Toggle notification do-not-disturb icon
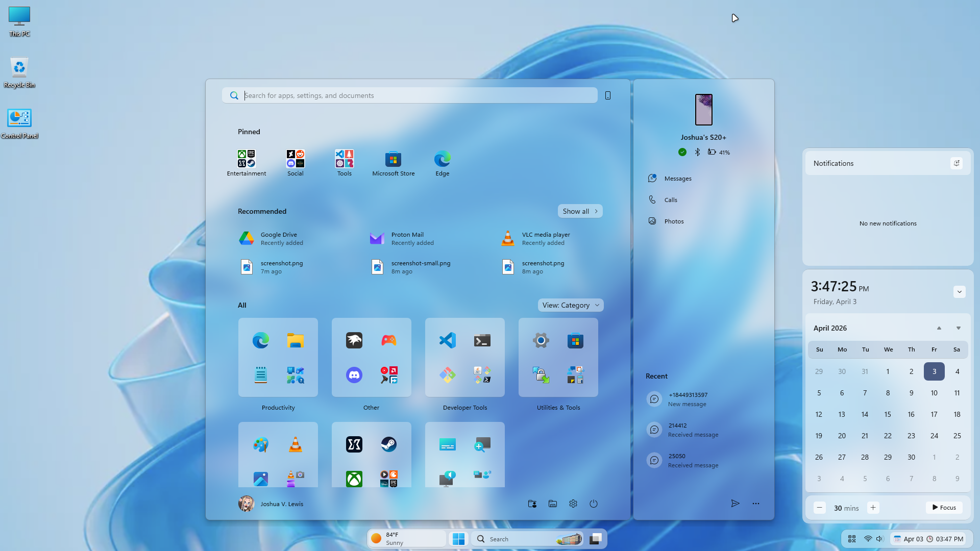Screen dimensions: 980x551 [957, 163]
